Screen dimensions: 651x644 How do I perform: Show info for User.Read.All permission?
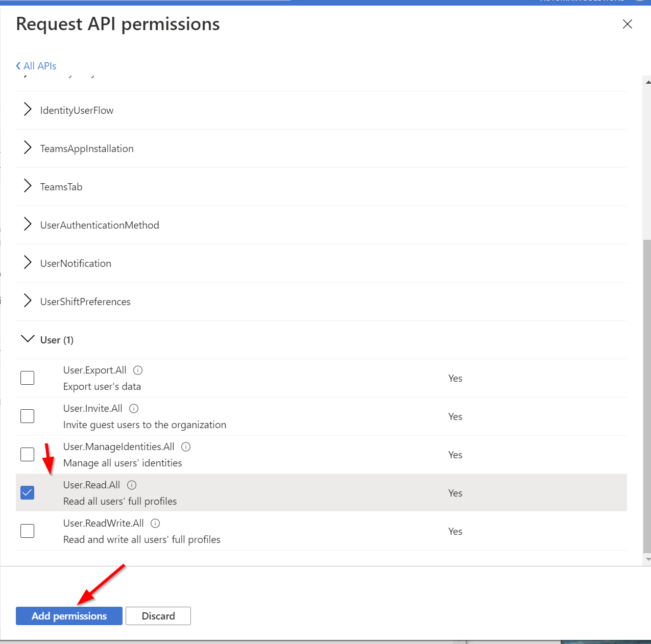132,485
